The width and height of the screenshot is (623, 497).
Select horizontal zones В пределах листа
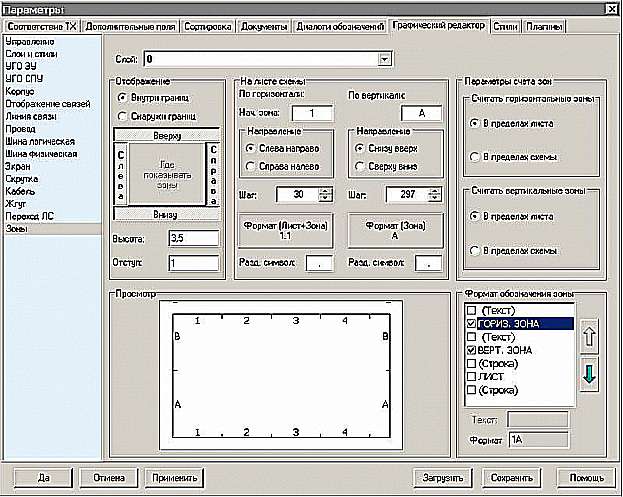[x=474, y=124]
